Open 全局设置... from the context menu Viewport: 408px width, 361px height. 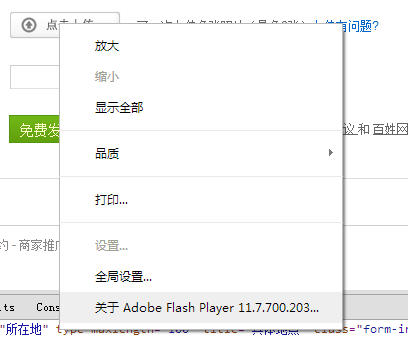(x=201, y=276)
